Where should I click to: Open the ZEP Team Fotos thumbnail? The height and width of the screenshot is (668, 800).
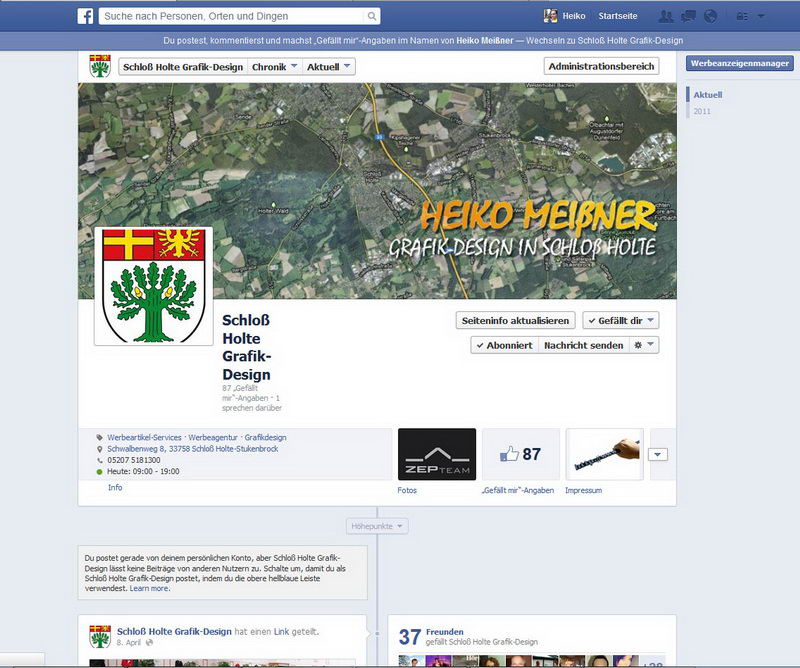point(437,454)
